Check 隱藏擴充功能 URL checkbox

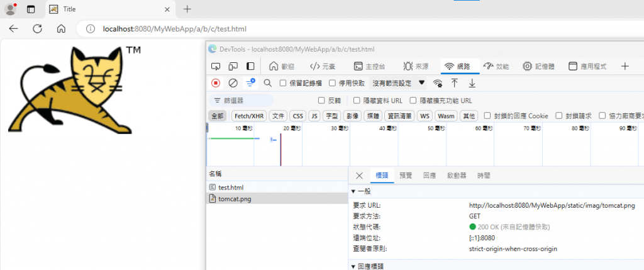point(413,100)
